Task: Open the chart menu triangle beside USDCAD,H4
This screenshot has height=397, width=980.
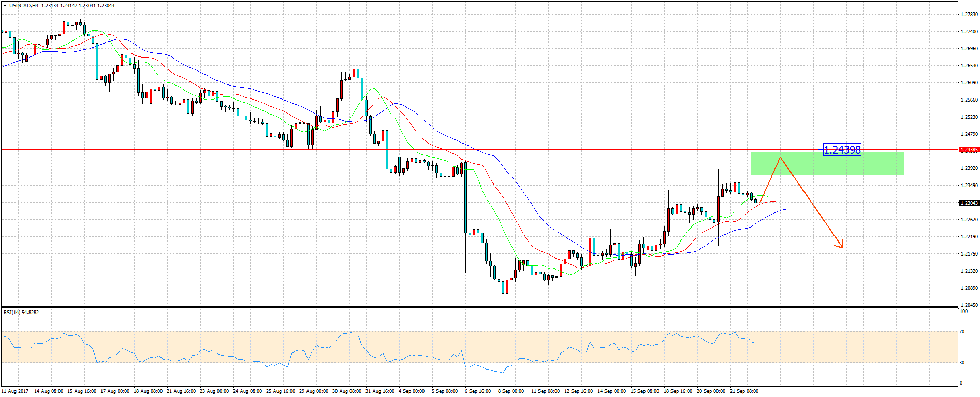Action: click(x=5, y=6)
